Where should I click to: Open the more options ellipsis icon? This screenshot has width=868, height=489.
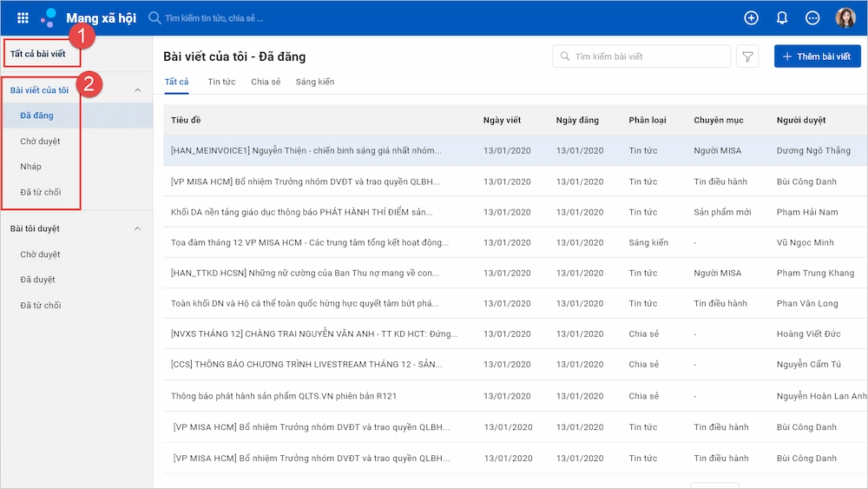coord(812,17)
